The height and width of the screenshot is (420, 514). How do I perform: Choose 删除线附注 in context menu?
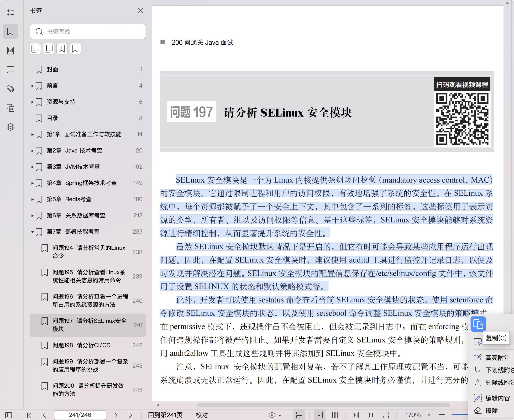point(493,383)
